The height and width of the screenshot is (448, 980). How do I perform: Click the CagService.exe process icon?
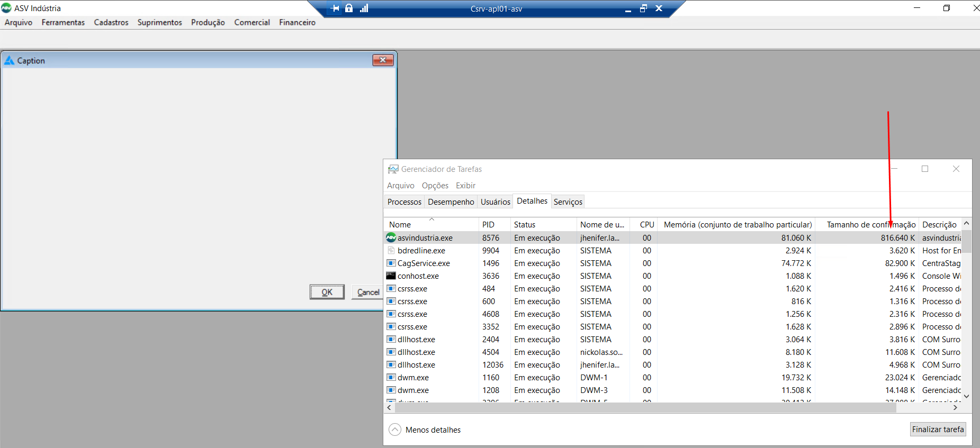391,263
